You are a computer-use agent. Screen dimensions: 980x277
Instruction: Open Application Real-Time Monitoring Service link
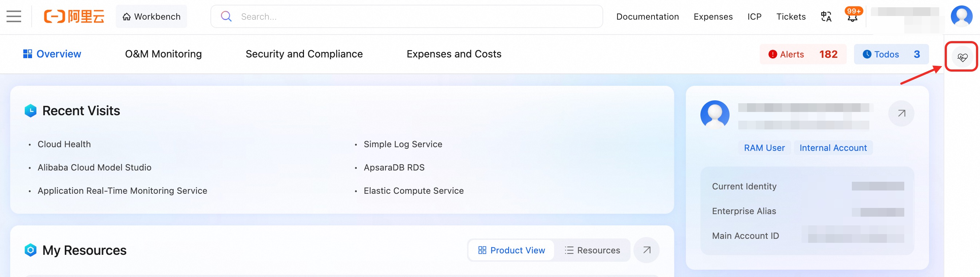click(122, 190)
